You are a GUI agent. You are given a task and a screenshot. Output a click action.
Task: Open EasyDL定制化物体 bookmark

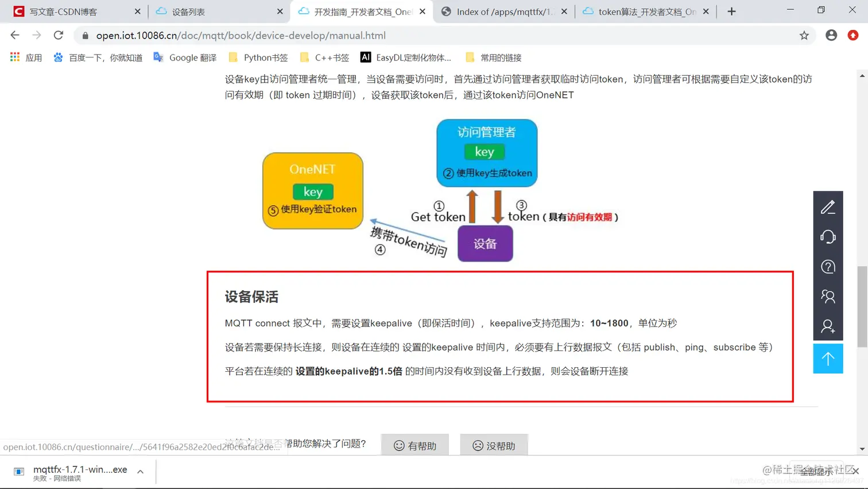405,57
